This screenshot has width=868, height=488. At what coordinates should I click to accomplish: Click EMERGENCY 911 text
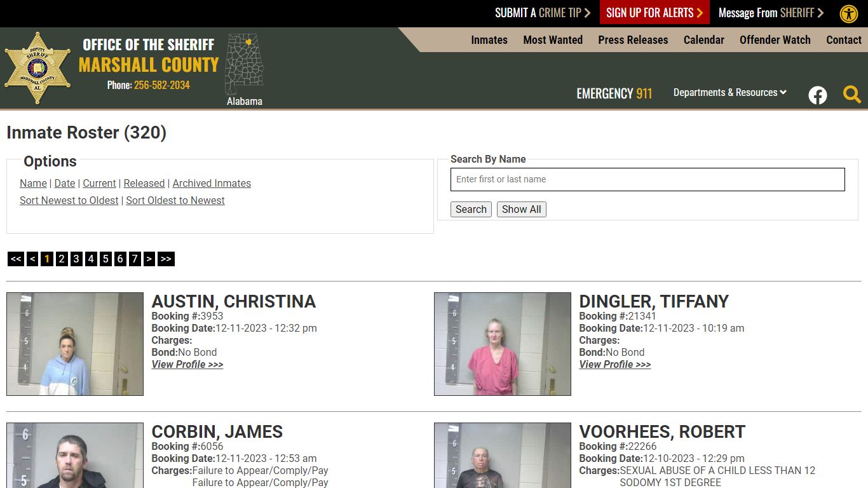click(x=614, y=93)
